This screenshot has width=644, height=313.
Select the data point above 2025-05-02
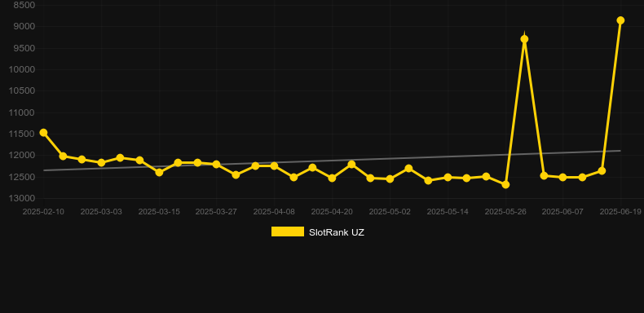coord(390,179)
